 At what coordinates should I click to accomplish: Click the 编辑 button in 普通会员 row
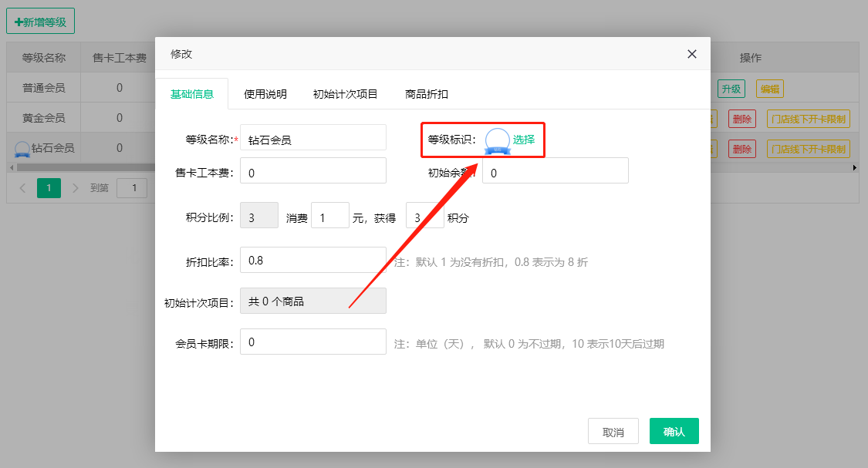(x=769, y=89)
